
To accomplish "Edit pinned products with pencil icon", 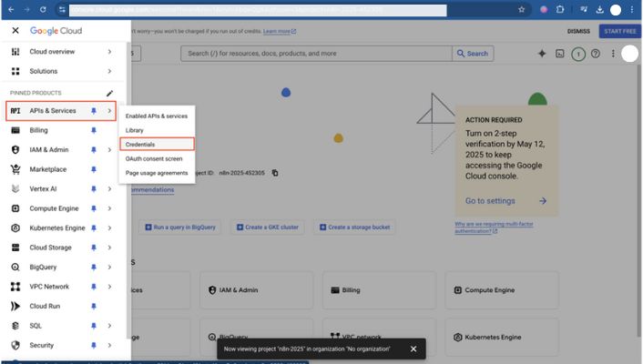I will (109, 93).
